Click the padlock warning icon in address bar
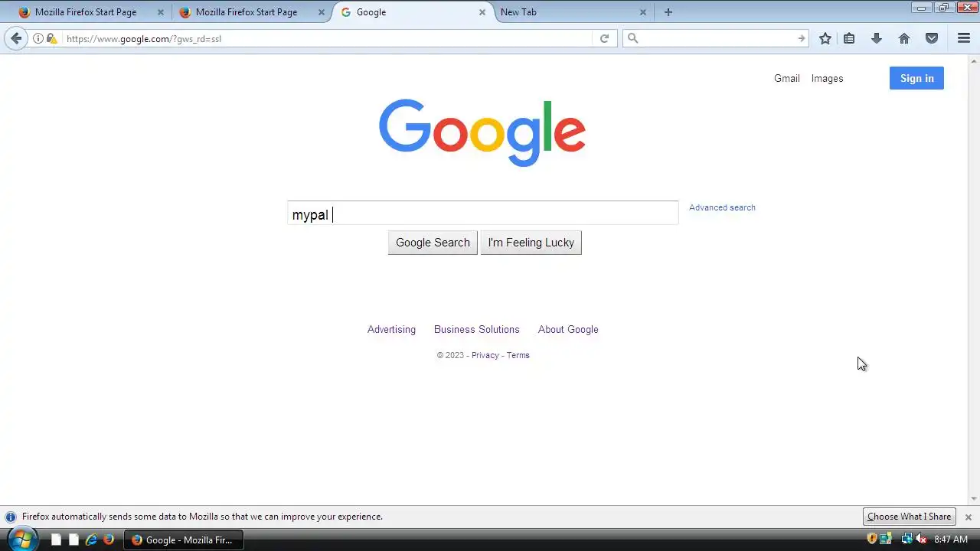Screen dimensions: 980x551 point(51,38)
